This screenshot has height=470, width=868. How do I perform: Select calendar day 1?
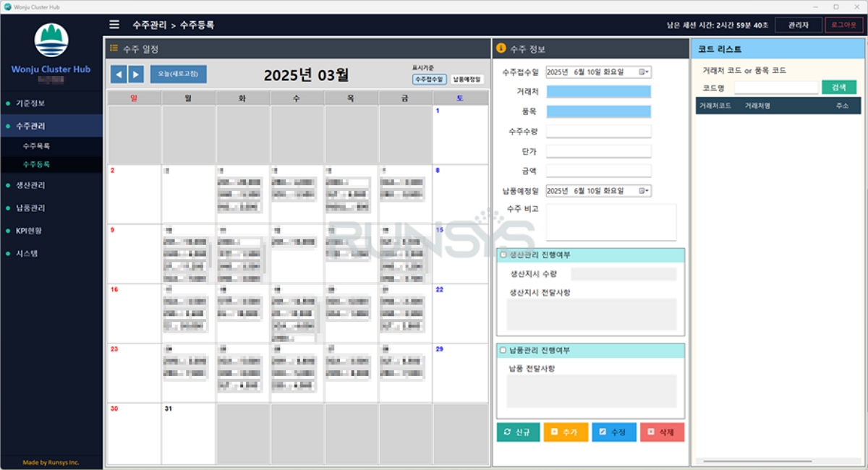point(461,134)
